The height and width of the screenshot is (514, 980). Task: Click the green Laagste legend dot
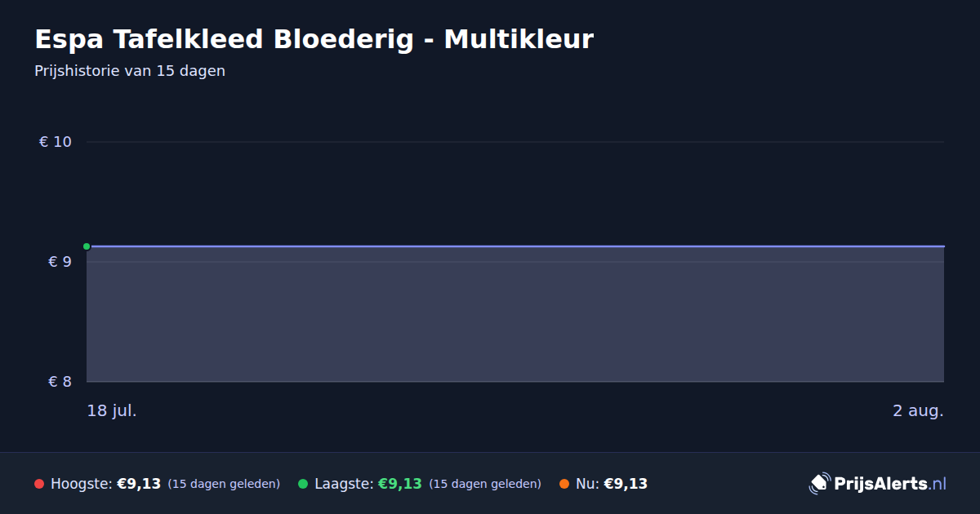pos(303,484)
